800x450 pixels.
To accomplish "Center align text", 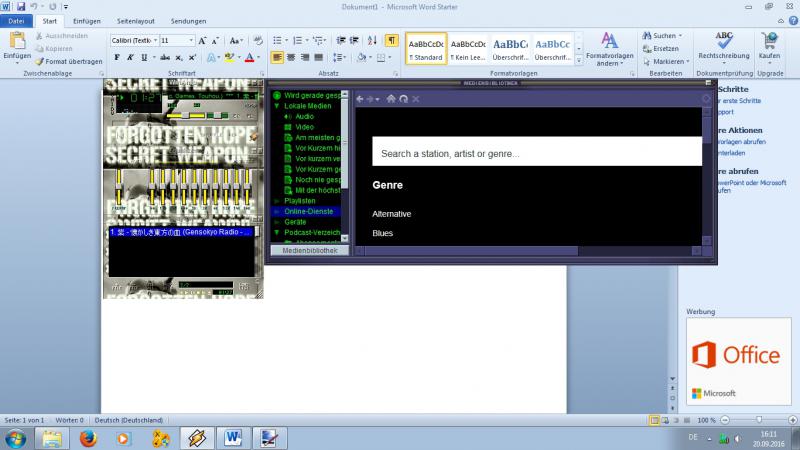I will [291, 58].
